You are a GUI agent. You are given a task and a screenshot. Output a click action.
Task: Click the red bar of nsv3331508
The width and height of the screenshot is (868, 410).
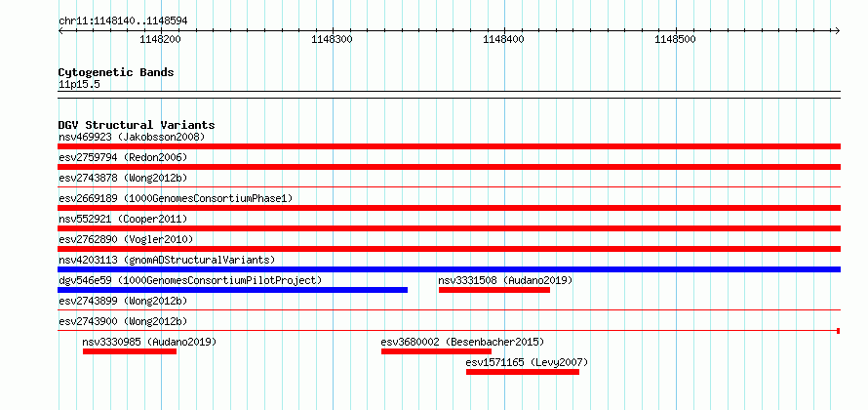click(x=494, y=290)
